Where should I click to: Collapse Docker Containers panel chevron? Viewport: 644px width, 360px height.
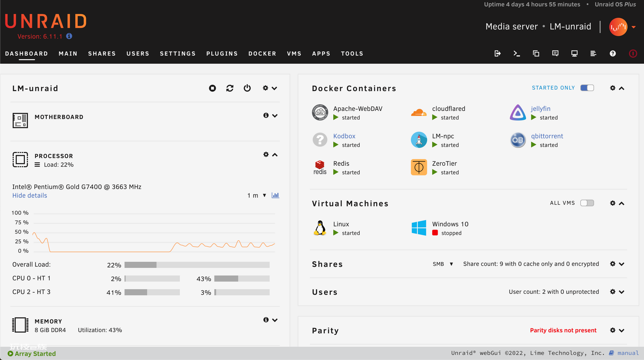coord(622,88)
